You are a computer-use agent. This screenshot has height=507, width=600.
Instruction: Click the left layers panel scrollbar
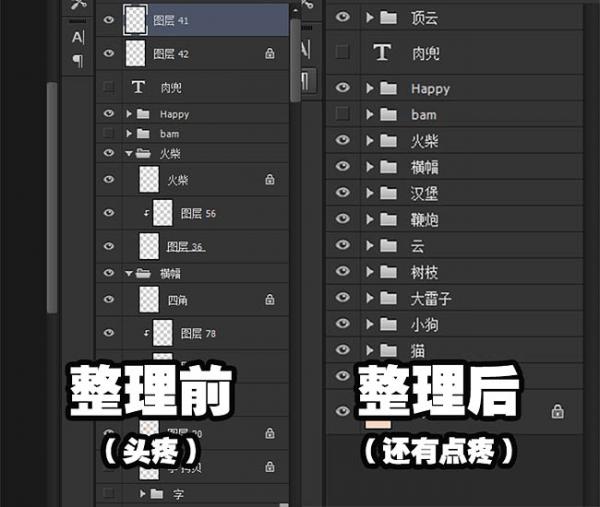click(296, 60)
